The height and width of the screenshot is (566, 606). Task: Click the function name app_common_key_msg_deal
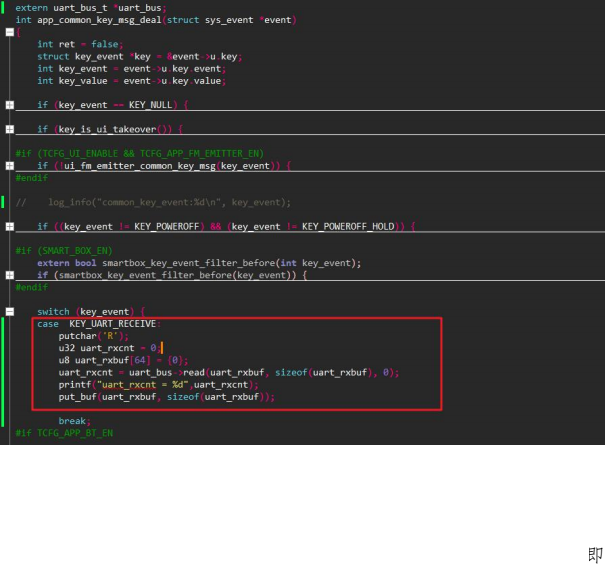pyautogui.click(x=99, y=20)
